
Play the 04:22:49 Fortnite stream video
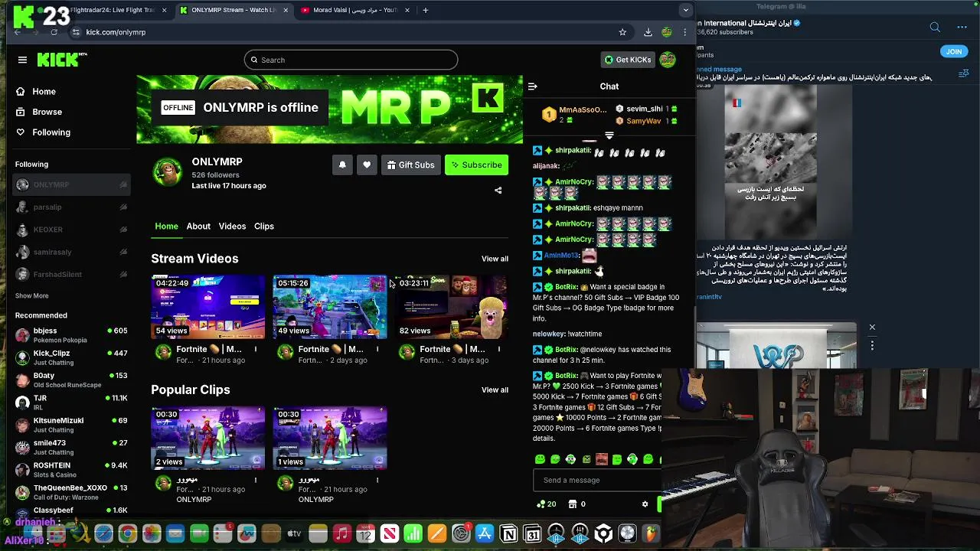(207, 307)
